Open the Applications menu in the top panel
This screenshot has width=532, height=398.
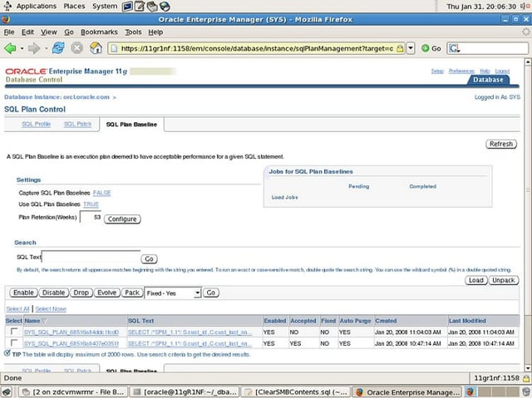tap(37, 6)
